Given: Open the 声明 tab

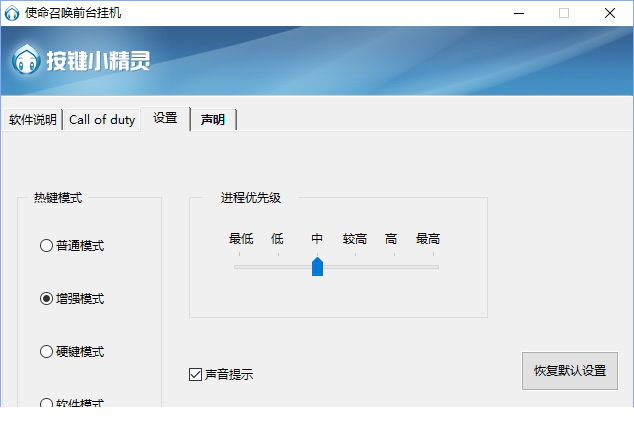Looking at the screenshot, I should coord(213,120).
